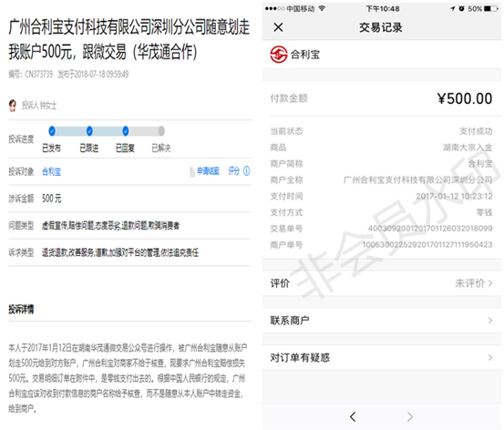Click the 投诉详情 section heading

click(x=21, y=309)
